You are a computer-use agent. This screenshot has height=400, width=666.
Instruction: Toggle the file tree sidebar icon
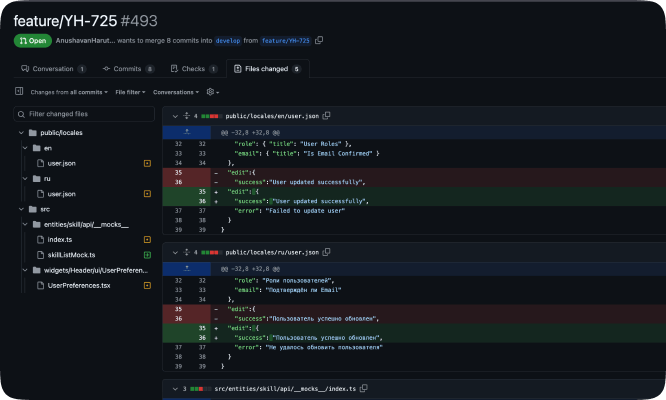(x=18, y=92)
